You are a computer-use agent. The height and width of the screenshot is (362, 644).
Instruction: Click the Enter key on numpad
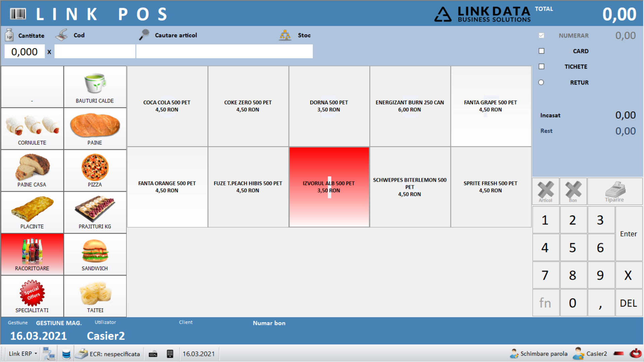tap(629, 234)
